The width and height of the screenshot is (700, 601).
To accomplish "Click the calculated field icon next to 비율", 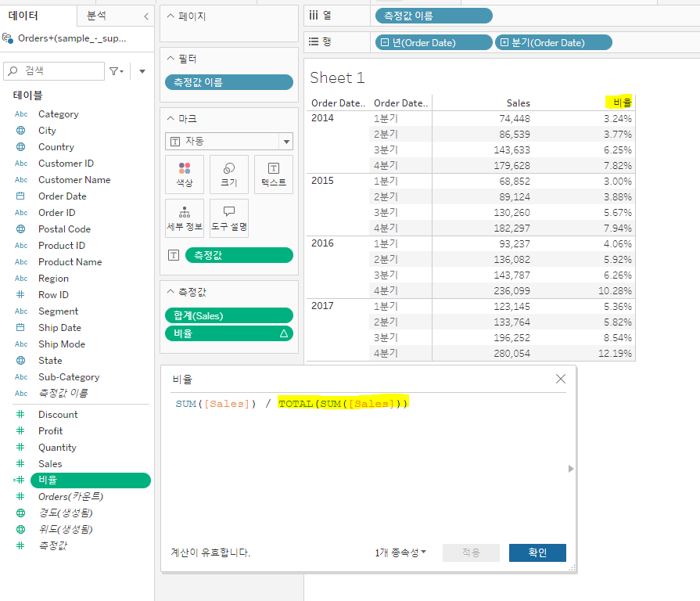I will [20, 480].
